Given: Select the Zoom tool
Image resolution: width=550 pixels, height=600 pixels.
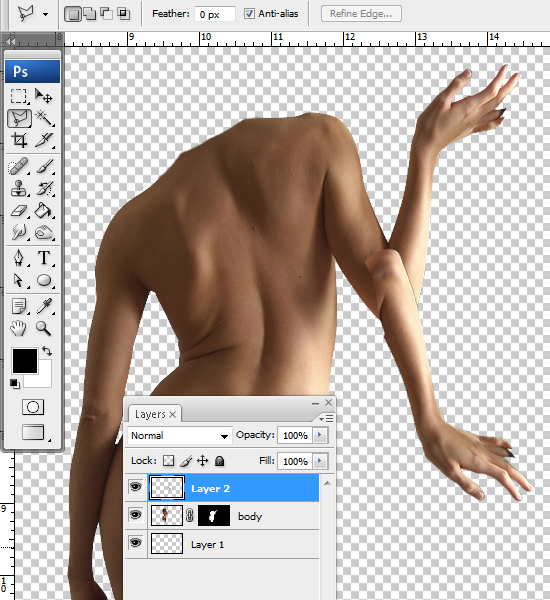Looking at the screenshot, I should (44, 328).
